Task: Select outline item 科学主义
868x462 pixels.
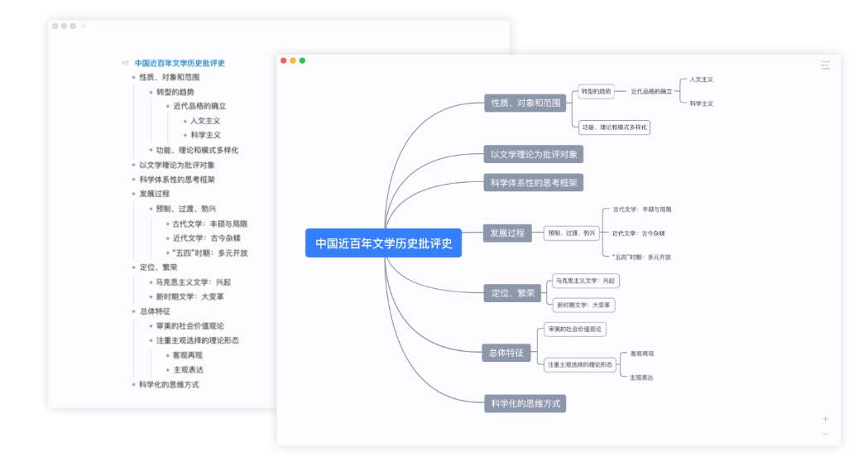Action: click(205, 135)
